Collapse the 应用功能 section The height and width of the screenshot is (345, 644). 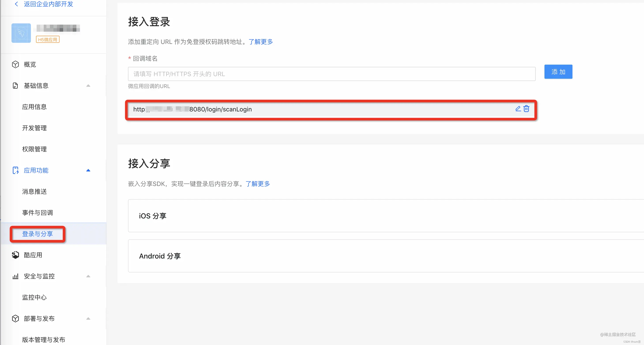pyautogui.click(x=88, y=170)
